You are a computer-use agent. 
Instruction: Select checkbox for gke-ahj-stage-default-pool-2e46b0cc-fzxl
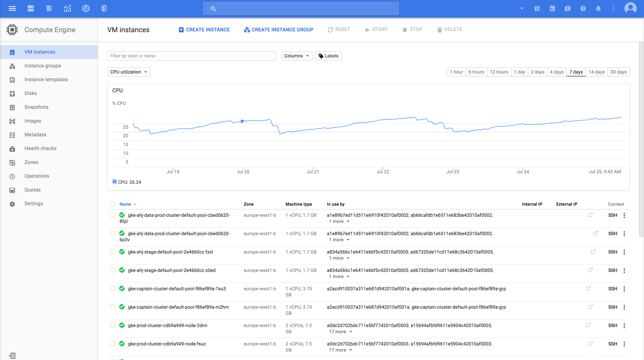coord(113,252)
